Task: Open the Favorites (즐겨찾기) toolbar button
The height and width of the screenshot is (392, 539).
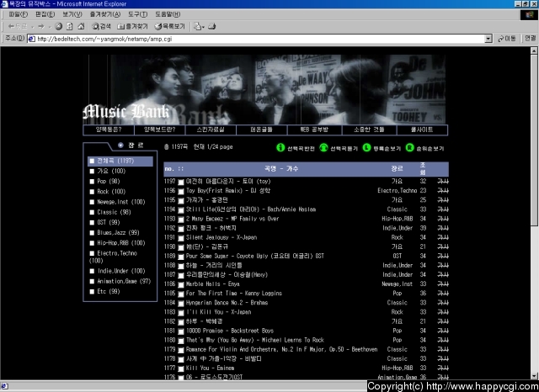Action: [132, 26]
